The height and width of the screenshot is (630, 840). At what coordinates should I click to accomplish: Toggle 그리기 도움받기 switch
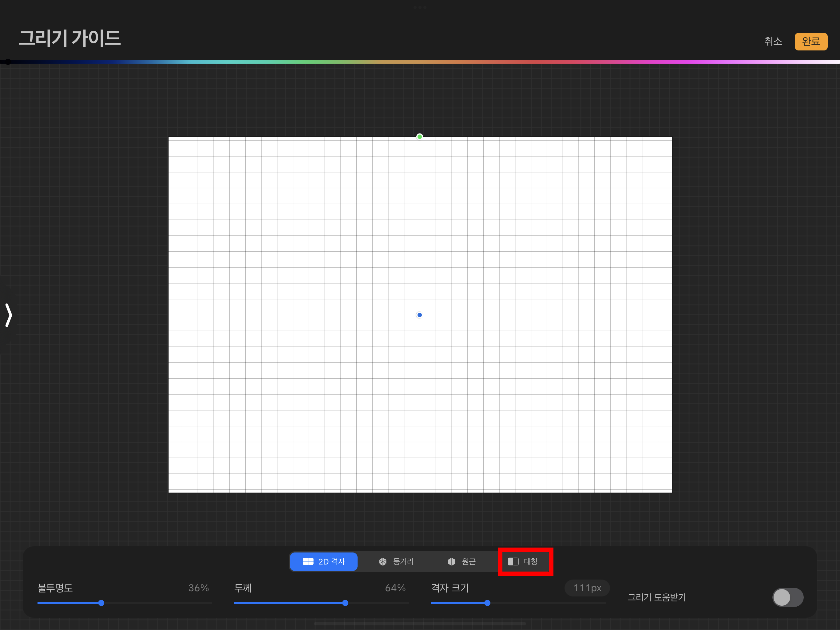788,597
